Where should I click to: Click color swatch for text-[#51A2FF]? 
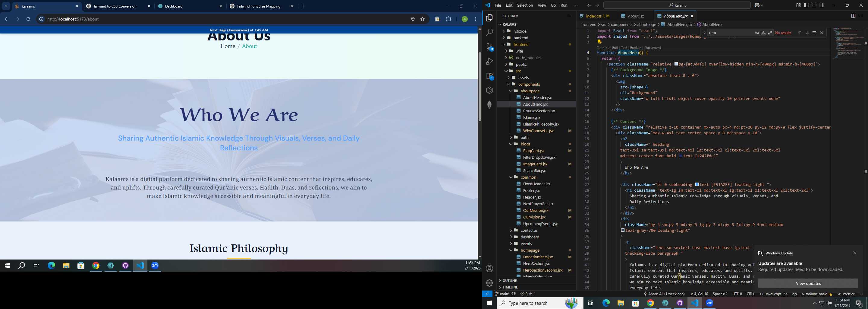tap(697, 184)
